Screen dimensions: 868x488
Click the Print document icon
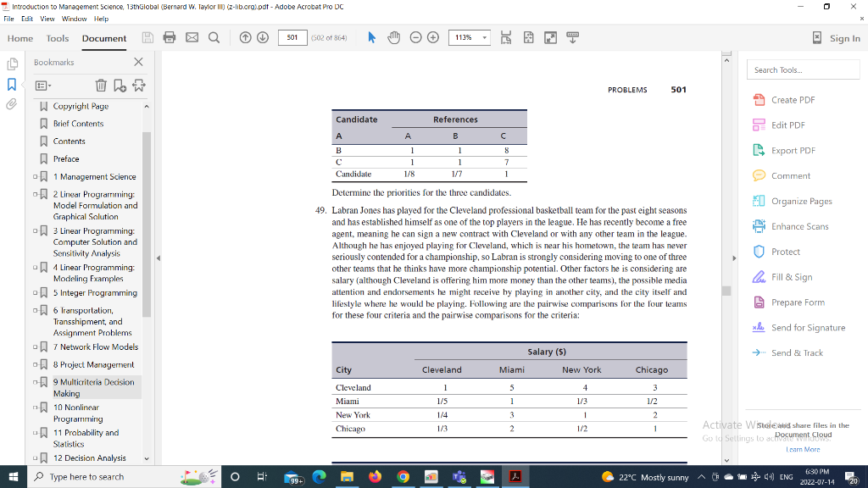[169, 37]
